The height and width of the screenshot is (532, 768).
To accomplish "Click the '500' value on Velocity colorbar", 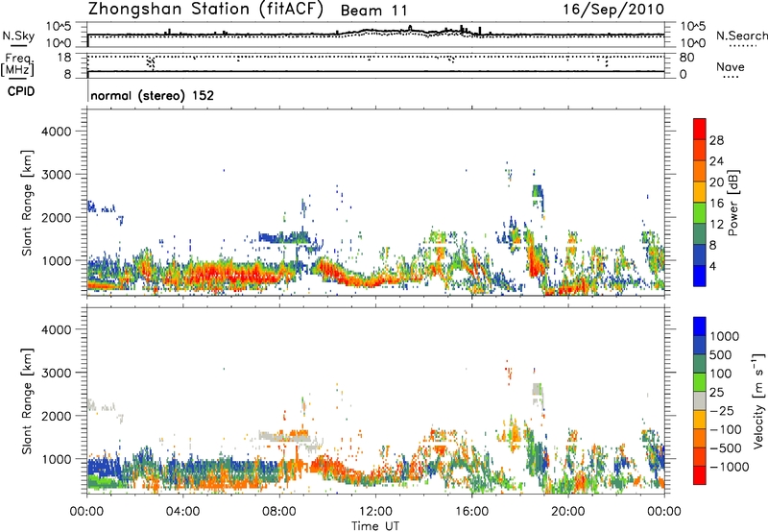I will [721, 355].
